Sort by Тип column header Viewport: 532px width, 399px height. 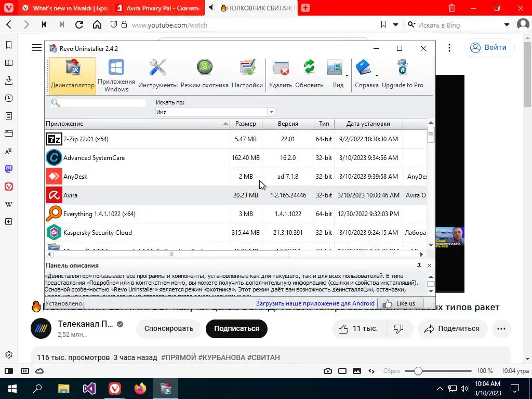[x=324, y=124]
